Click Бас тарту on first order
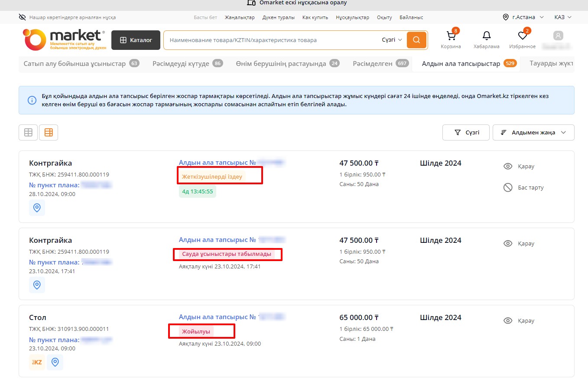The width and height of the screenshot is (588, 379). tap(523, 188)
